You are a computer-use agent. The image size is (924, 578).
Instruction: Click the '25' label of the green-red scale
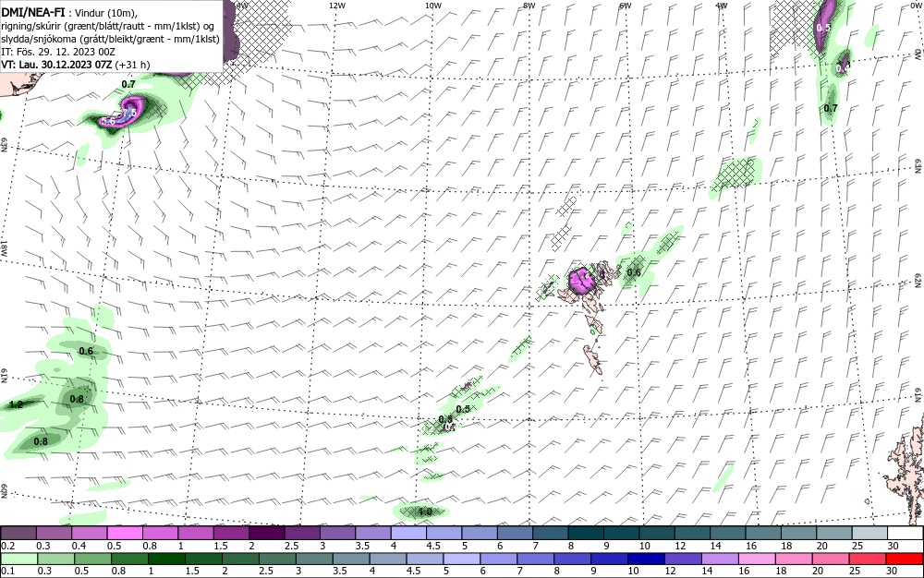click(855, 571)
